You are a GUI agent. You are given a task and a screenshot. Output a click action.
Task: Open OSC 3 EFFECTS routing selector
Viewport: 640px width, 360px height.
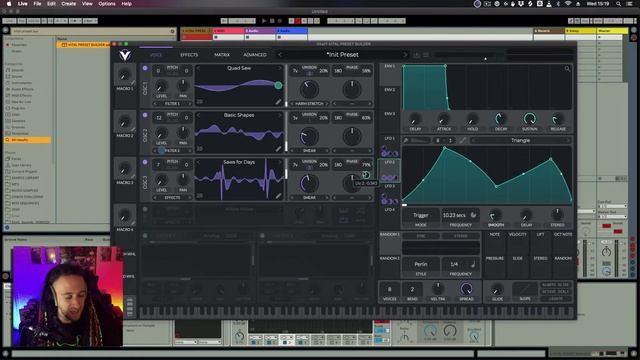pyautogui.click(x=172, y=198)
